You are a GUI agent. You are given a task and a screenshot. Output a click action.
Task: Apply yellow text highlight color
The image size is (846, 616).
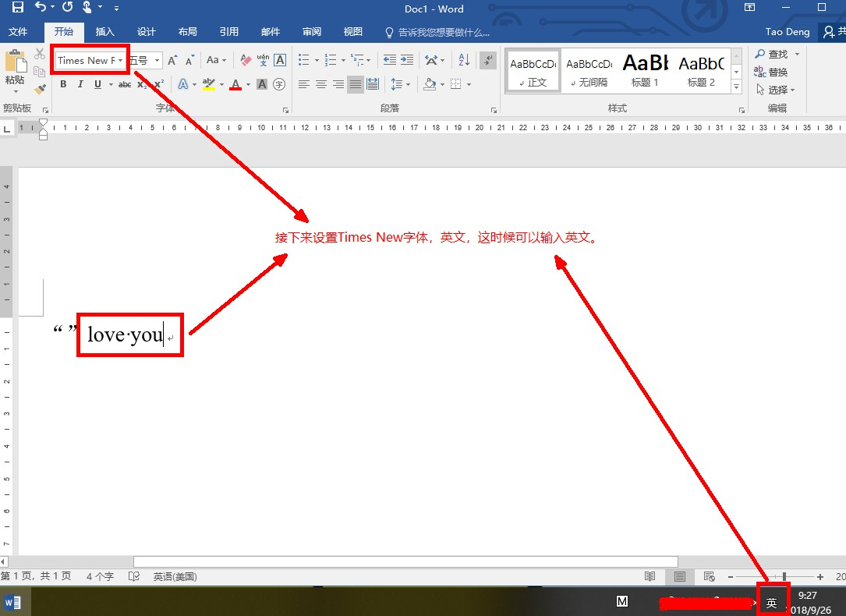[x=209, y=84]
